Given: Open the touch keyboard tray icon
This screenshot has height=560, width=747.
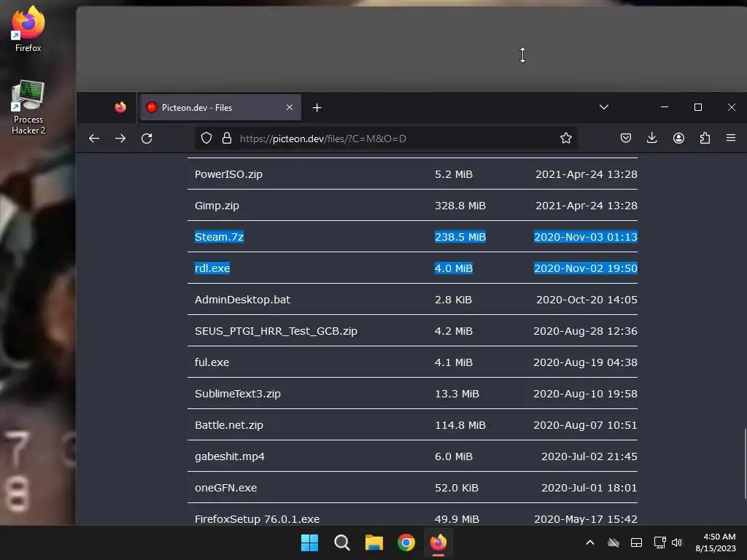Looking at the screenshot, I should 636,542.
